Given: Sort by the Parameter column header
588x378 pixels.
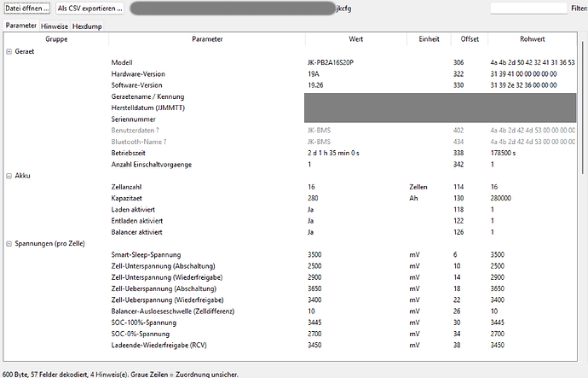Looking at the screenshot, I should pyautogui.click(x=207, y=39).
